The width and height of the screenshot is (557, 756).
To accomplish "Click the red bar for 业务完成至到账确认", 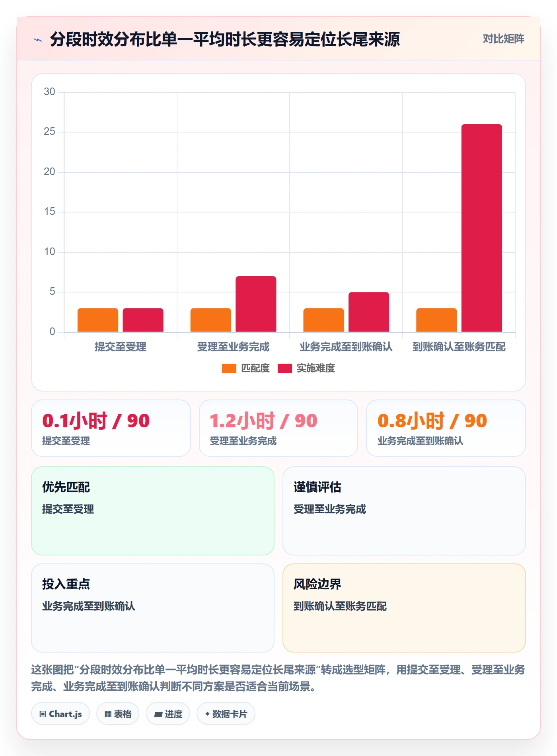I will pos(369,312).
